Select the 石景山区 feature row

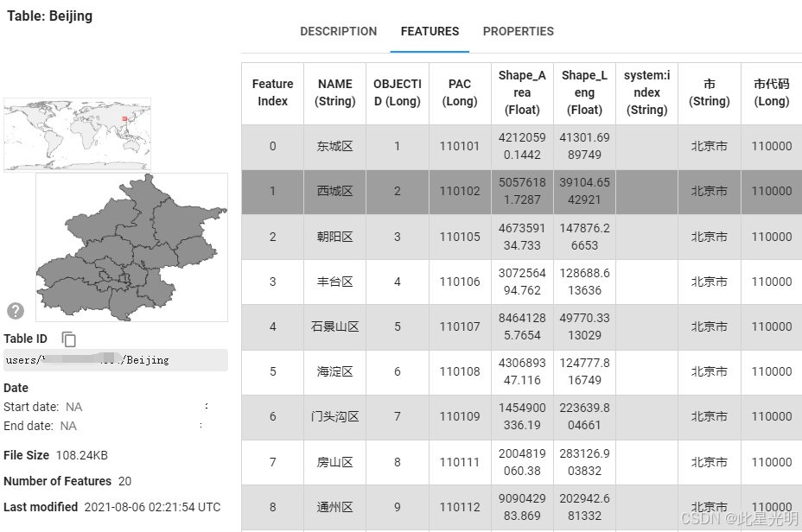coord(522,327)
